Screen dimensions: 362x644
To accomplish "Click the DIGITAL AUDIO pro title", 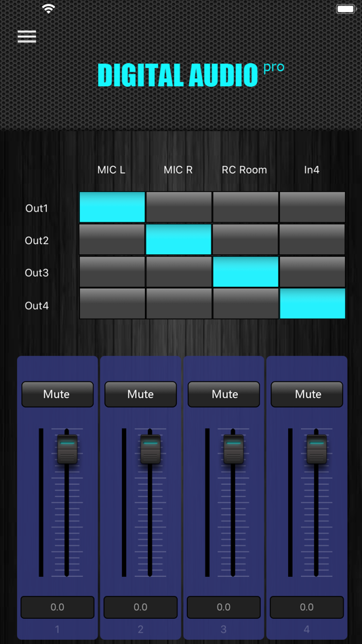I will click(x=190, y=75).
